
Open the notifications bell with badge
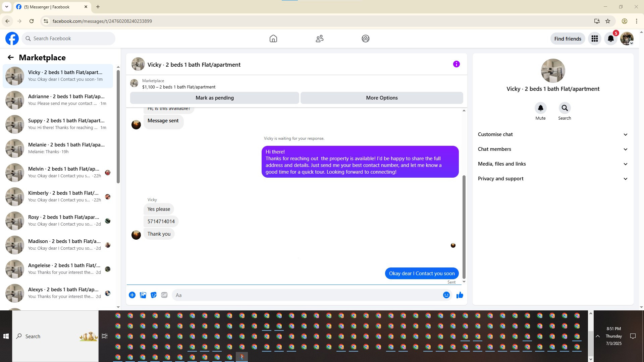(x=610, y=39)
